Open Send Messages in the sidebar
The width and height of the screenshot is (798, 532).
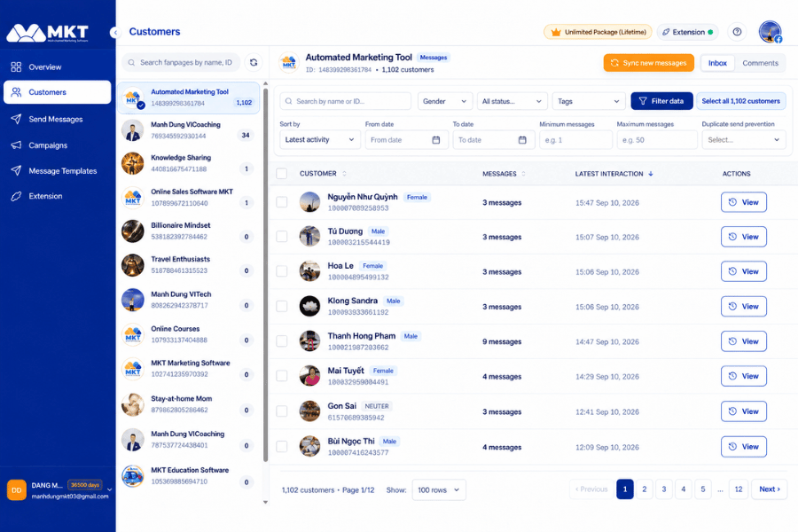point(57,119)
